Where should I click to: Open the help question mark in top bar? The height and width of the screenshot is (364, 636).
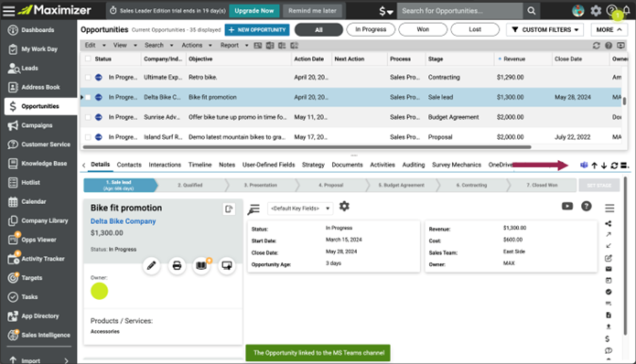coord(611,11)
